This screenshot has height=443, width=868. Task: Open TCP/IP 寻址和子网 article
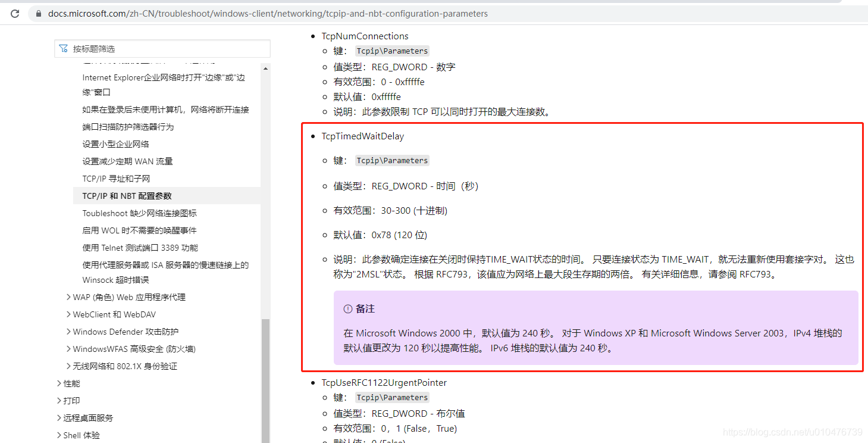click(x=116, y=179)
